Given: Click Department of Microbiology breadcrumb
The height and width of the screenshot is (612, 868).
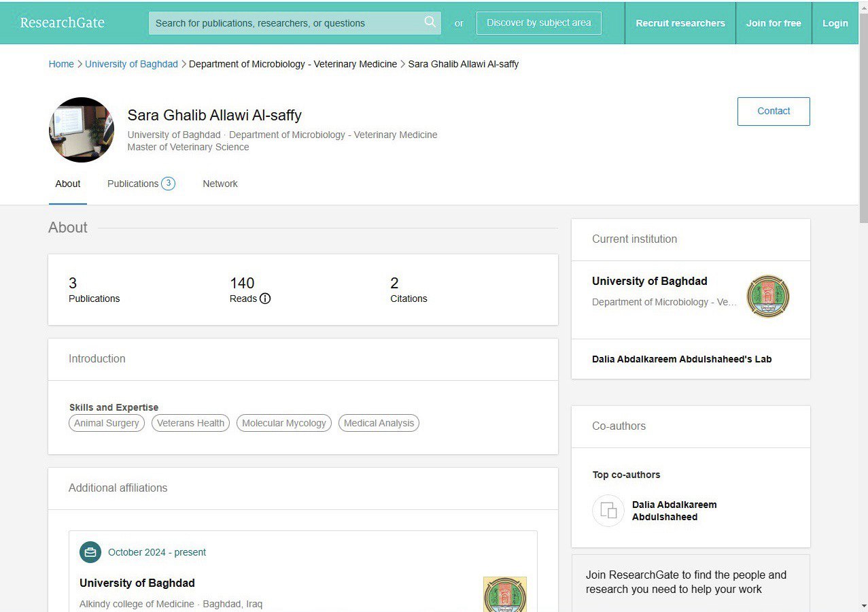Looking at the screenshot, I should [x=293, y=64].
